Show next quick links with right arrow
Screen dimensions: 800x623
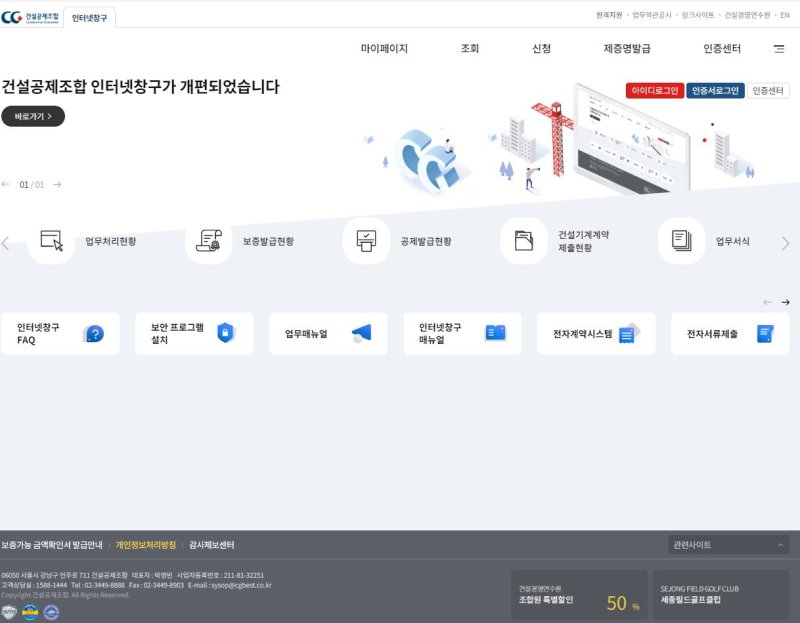pos(785,302)
